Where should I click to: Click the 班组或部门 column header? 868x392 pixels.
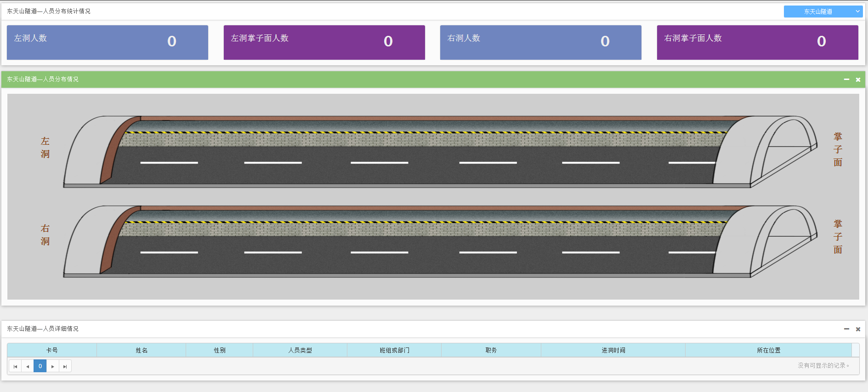394,350
